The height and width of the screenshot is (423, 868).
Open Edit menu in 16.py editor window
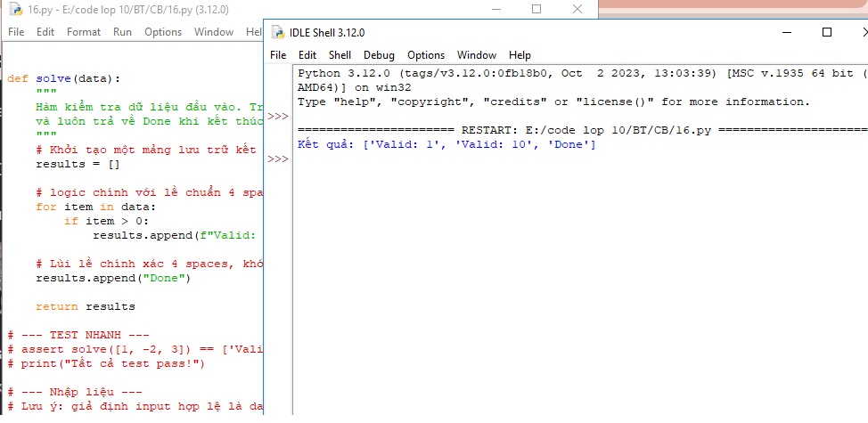pyautogui.click(x=45, y=32)
